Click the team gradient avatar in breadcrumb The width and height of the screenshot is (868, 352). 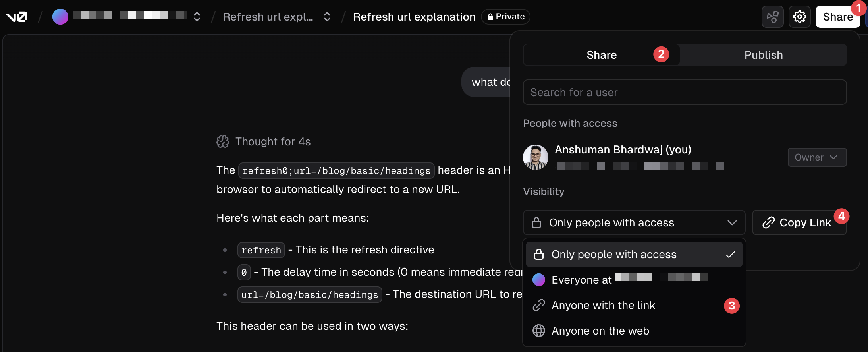[x=60, y=17]
